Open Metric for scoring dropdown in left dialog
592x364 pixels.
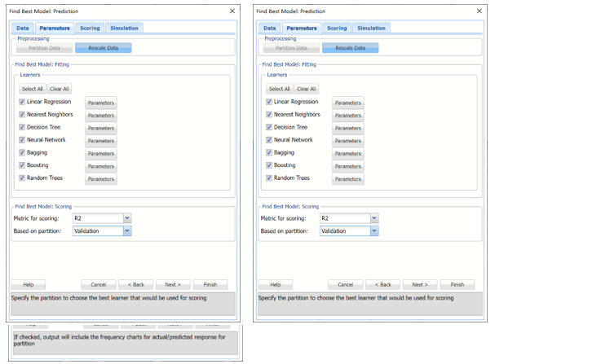click(x=126, y=218)
